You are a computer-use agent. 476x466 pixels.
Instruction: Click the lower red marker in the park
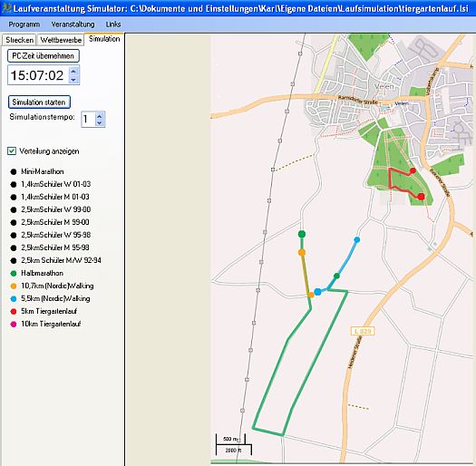421,197
